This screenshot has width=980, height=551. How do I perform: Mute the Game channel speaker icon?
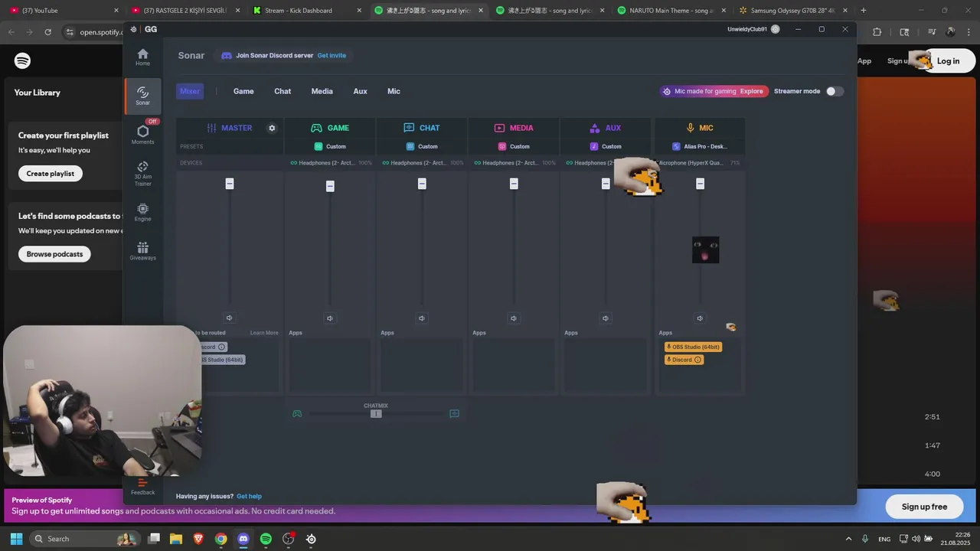pyautogui.click(x=330, y=318)
